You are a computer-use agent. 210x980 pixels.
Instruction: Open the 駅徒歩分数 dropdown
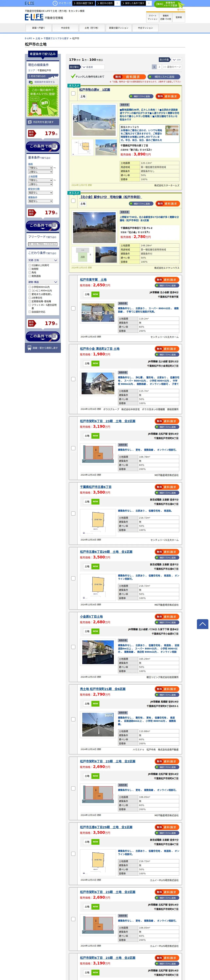point(40,193)
